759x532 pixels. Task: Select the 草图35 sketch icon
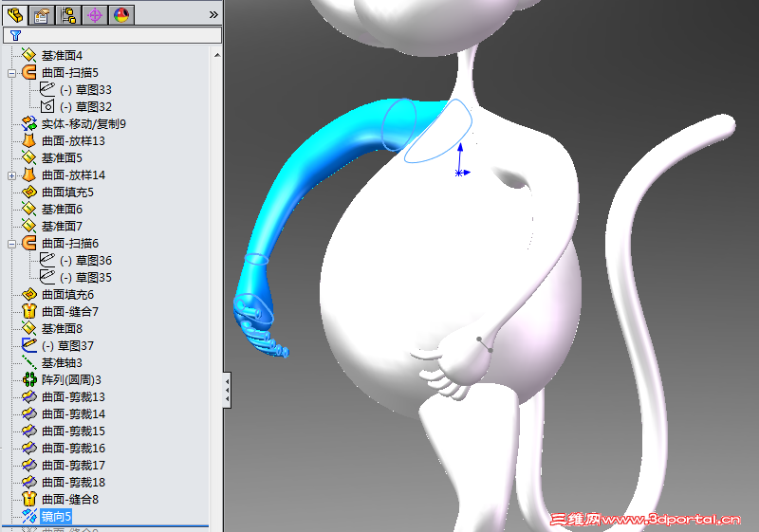(x=46, y=277)
